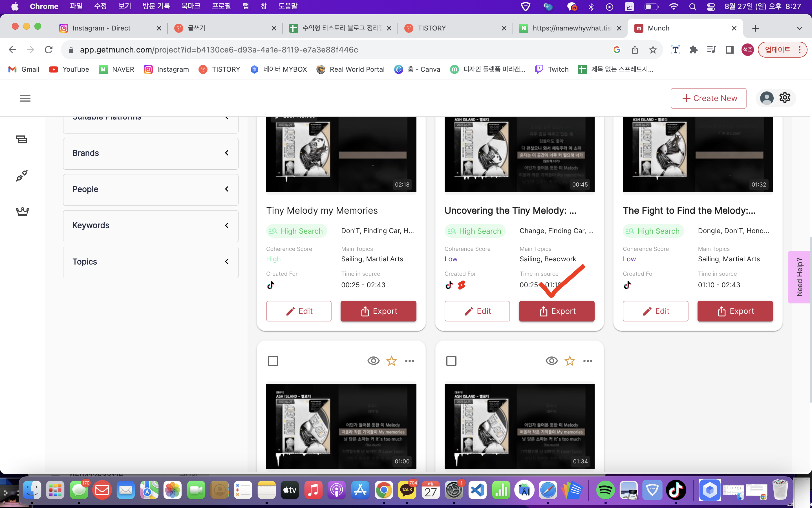812x508 pixels.
Task: Toggle eye visibility on the 01:34 clip card
Action: (x=551, y=361)
